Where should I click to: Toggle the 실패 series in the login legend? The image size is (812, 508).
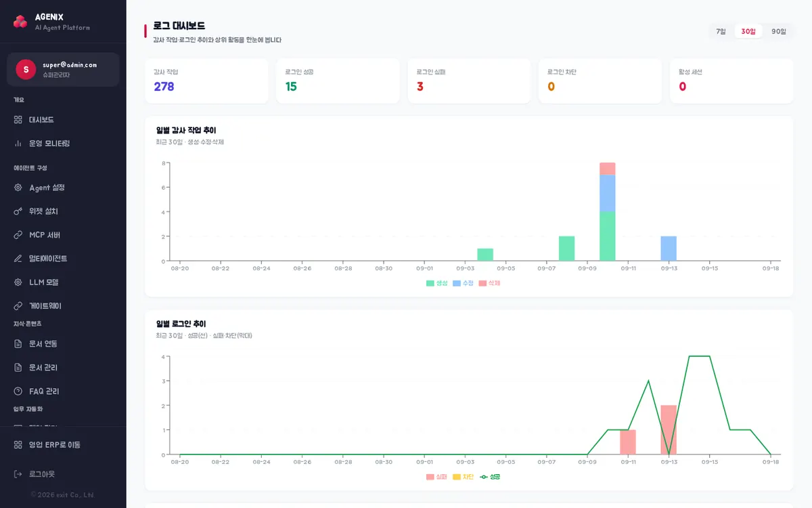[x=437, y=477]
